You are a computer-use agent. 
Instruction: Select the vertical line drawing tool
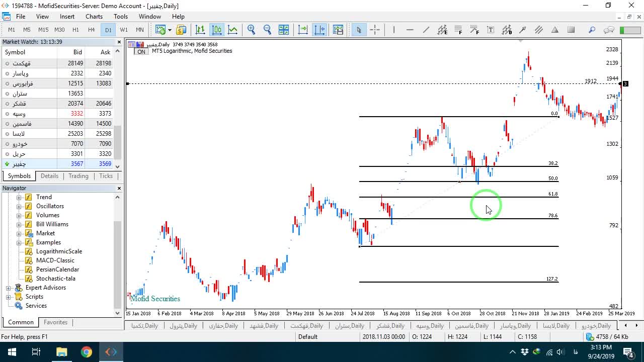(394, 30)
